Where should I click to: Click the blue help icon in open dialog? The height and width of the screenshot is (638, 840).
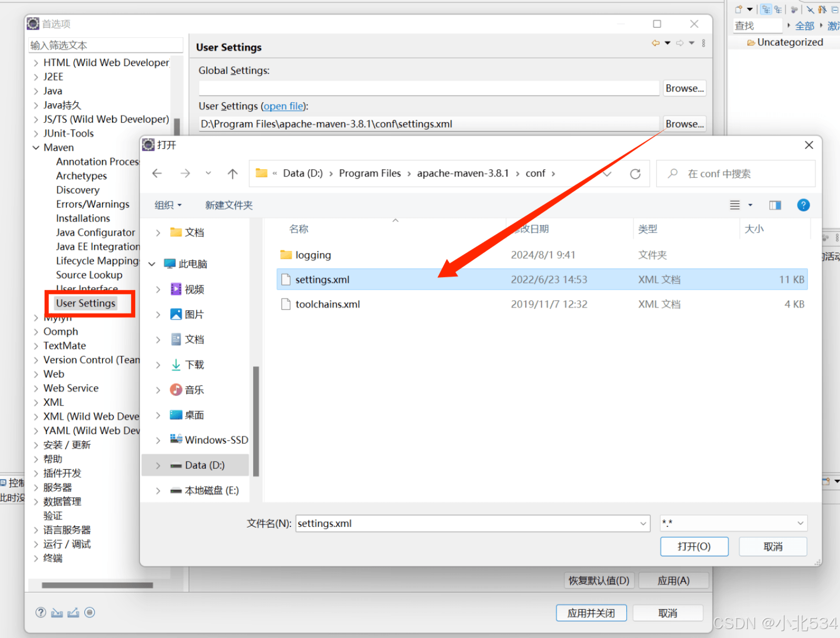pyautogui.click(x=803, y=205)
